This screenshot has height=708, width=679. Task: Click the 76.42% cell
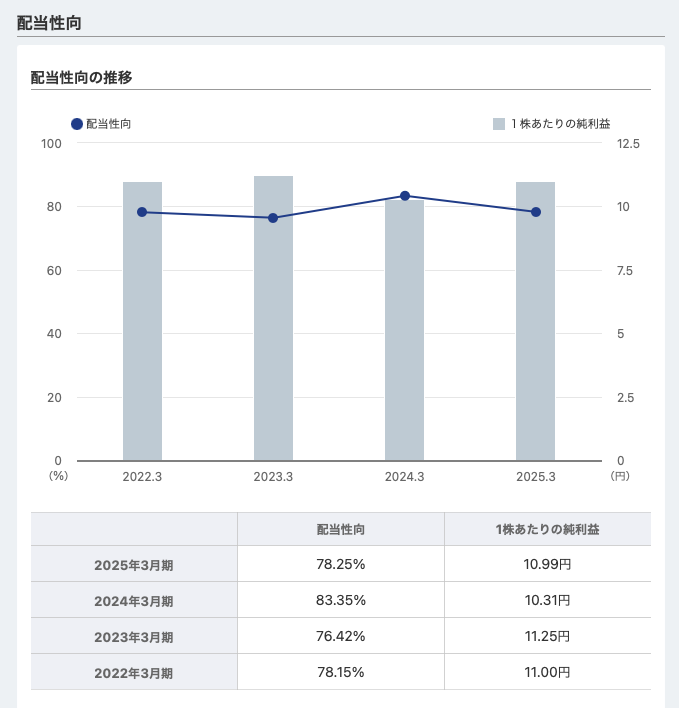[x=341, y=636]
